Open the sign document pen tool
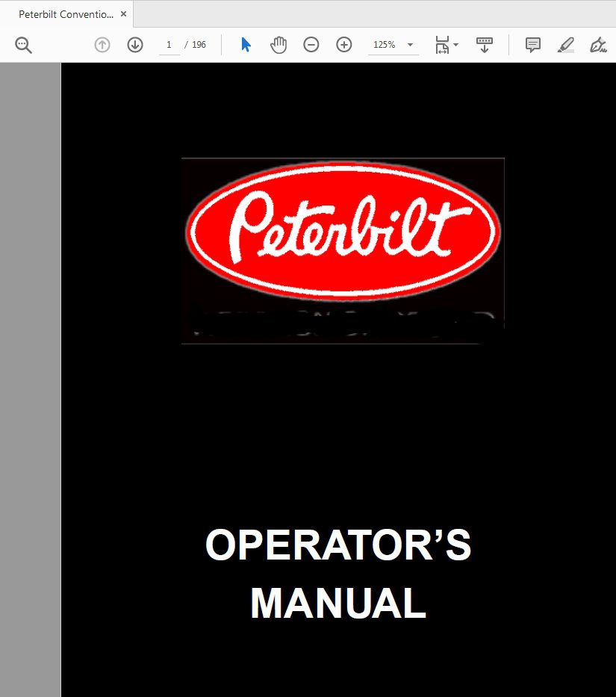 tap(598, 45)
